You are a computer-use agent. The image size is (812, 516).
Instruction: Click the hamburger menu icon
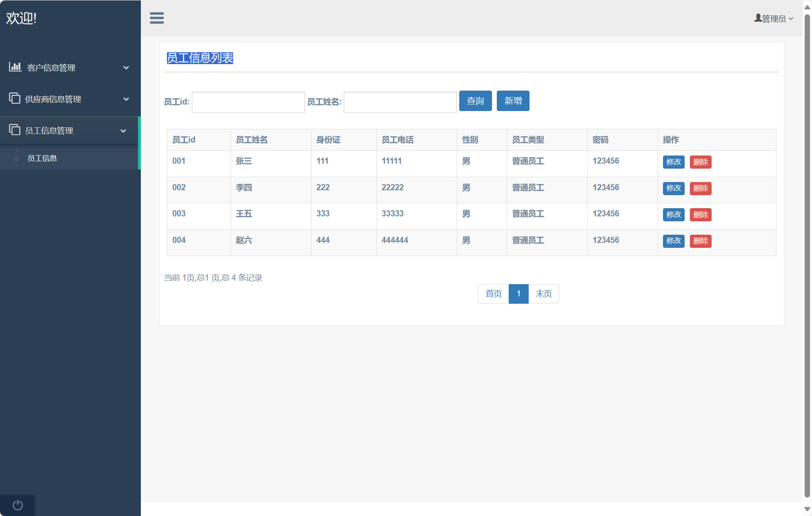(x=157, y=18)
